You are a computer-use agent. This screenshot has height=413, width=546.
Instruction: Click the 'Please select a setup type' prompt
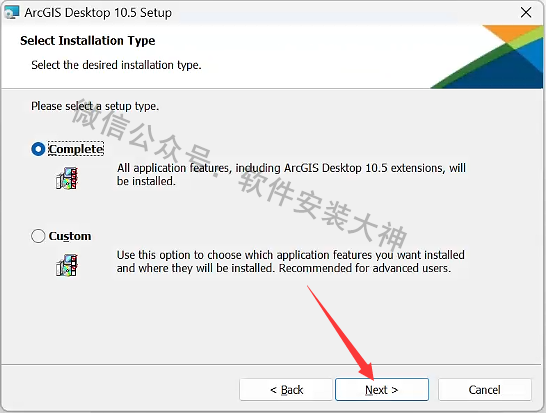[95, 106]
